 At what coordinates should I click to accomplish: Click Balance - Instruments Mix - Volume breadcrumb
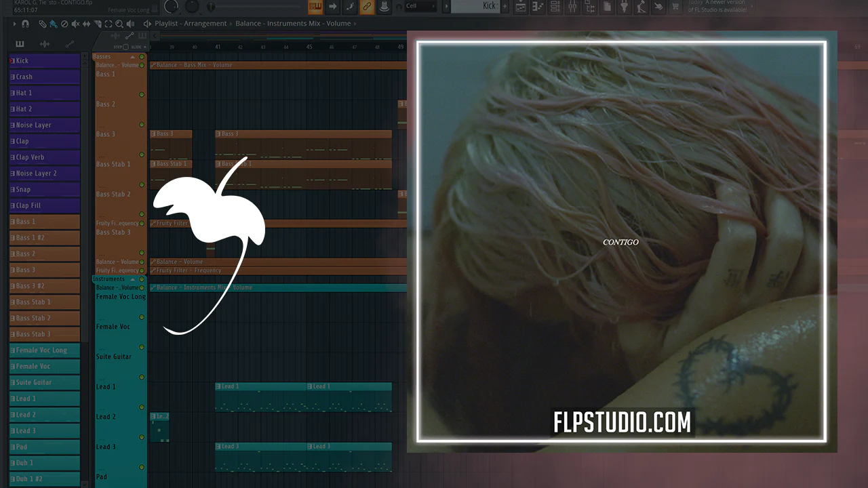pyautogui.click(x=293, y=24)
